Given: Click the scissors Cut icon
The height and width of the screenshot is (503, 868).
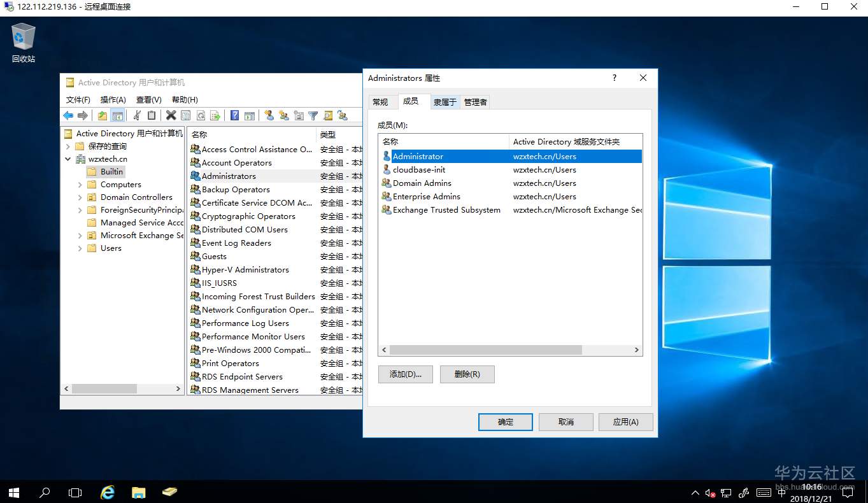Looking at the screenshot, I should (136, 115).
